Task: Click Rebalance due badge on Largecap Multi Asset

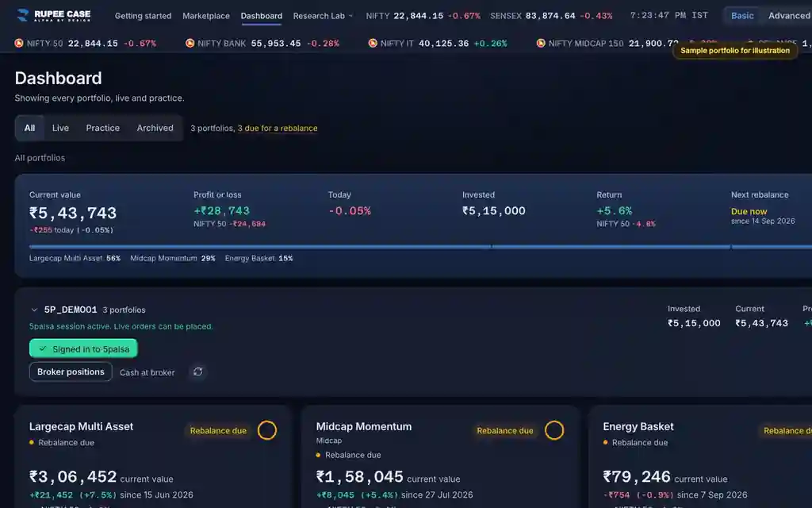Action: point(218,431)
